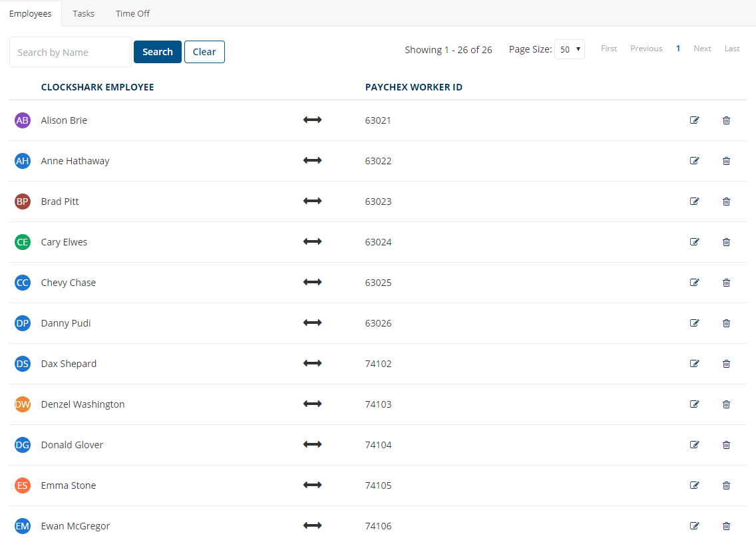Edit Donald Glover's worker ID mapping

click(694, 444)
